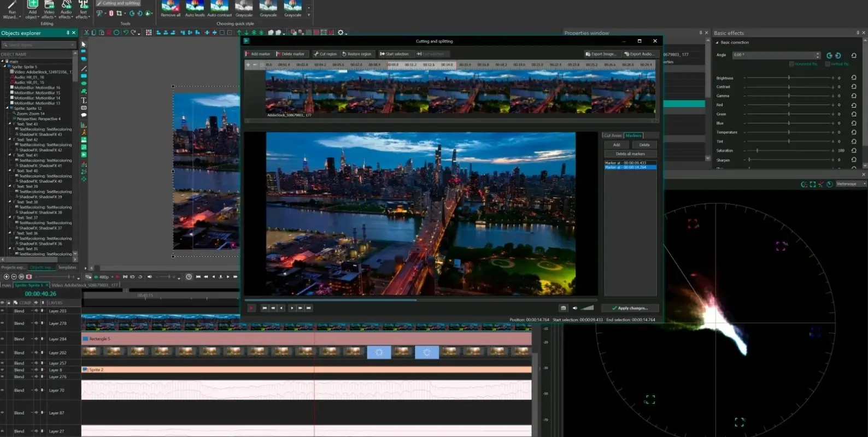The image size is (868, 437).
Task: Select marker at 00:00:09.433
Action: click(x=630, y=163)
